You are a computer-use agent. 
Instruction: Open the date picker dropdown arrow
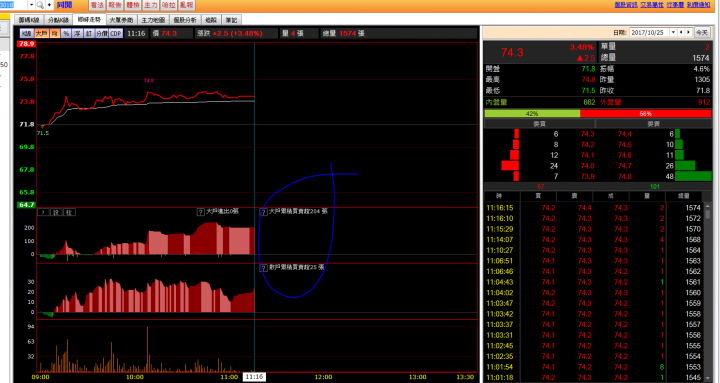tap(674, 33)
